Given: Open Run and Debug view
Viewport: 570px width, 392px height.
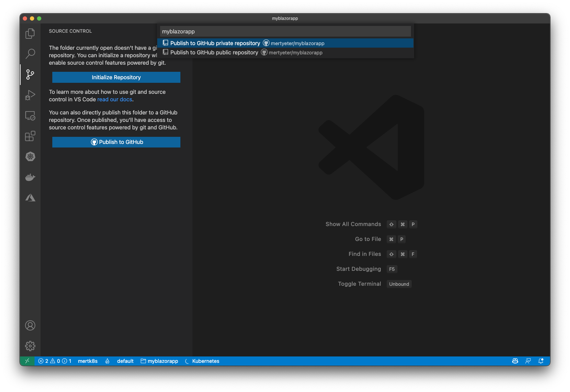Looking at the screenshot, I should [30, 95].
